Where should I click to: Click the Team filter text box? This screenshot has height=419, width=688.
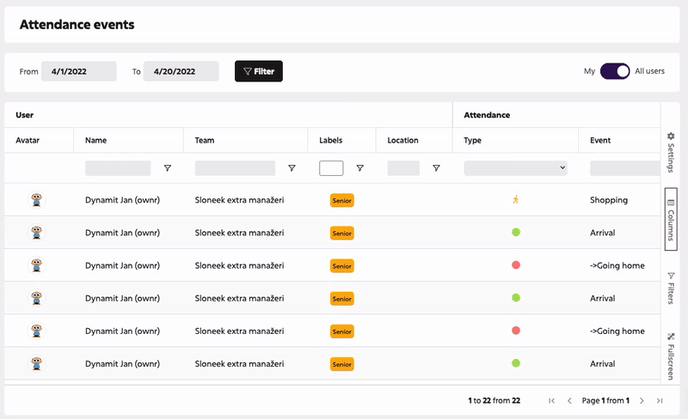235,168
